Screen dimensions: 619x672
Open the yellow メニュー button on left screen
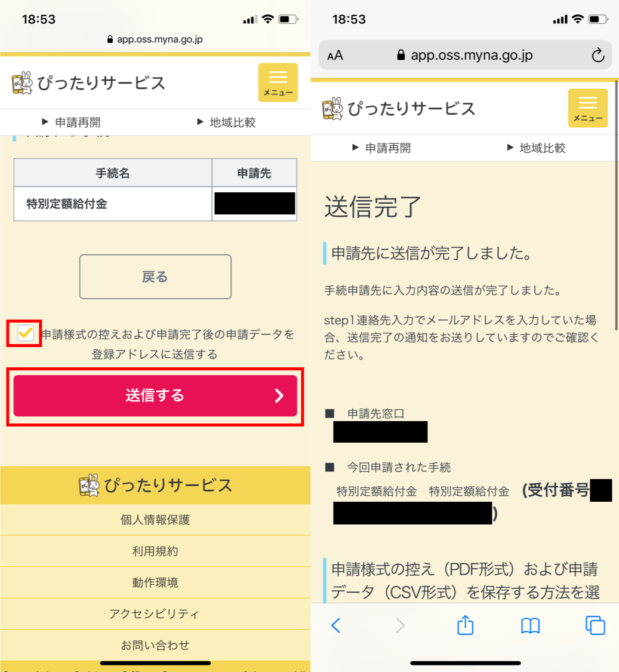[278, 82]
